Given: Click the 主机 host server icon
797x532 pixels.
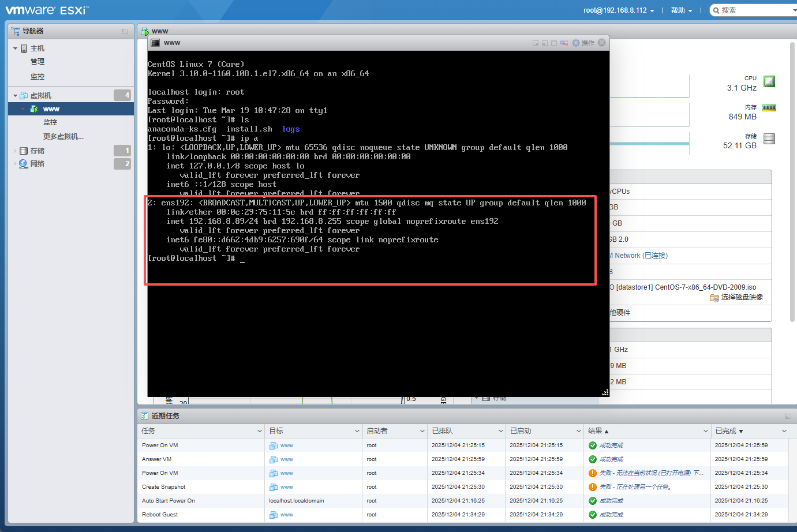Looking at the screenshot, I should pos(24,48).
